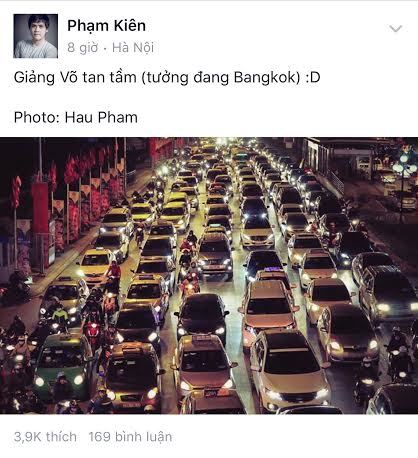
Task: View the 3,9K thích likes list
Action: click(x=45, y=437)
